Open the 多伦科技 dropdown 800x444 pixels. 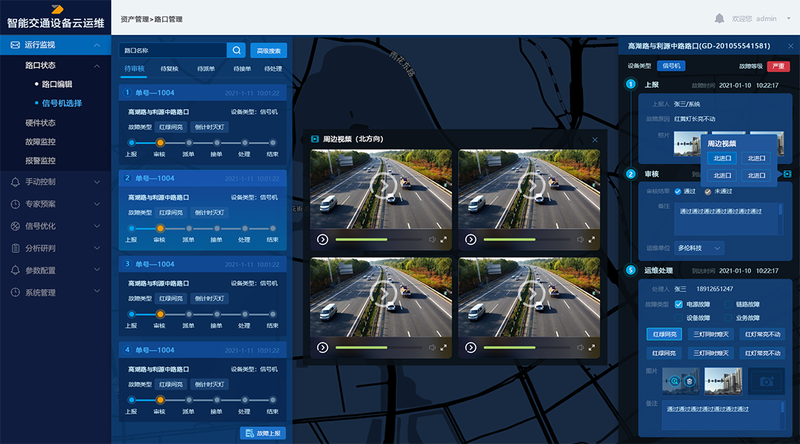tap(700, 247)
